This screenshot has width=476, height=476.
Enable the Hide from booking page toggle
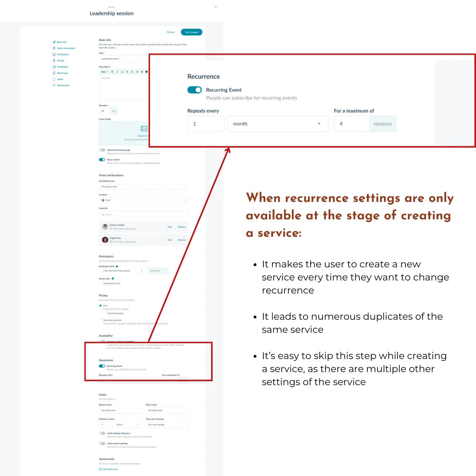tap(102, 150)
